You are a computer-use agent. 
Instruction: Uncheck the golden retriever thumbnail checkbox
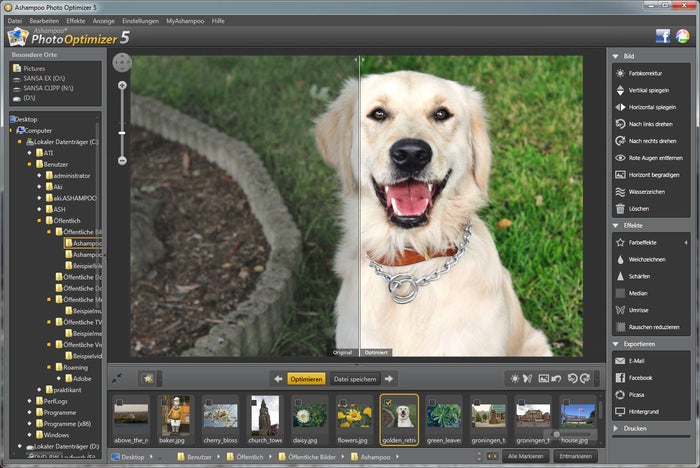[388, 402]
